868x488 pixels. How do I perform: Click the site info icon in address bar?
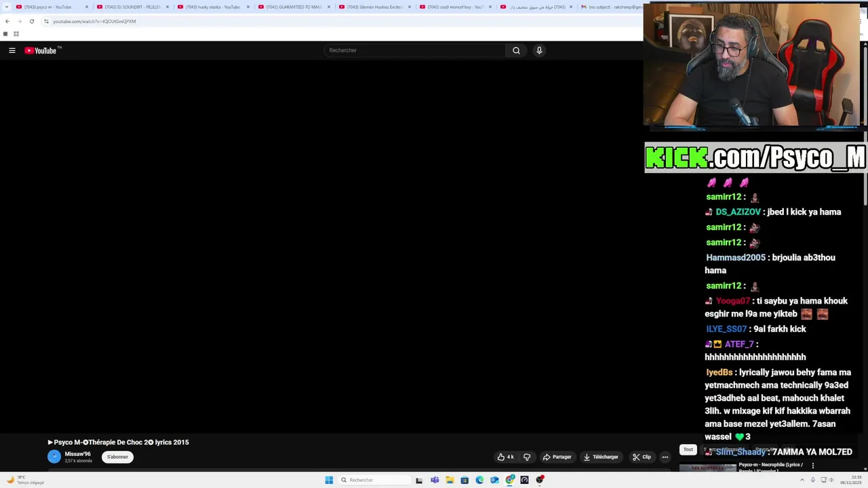[46, 21]
